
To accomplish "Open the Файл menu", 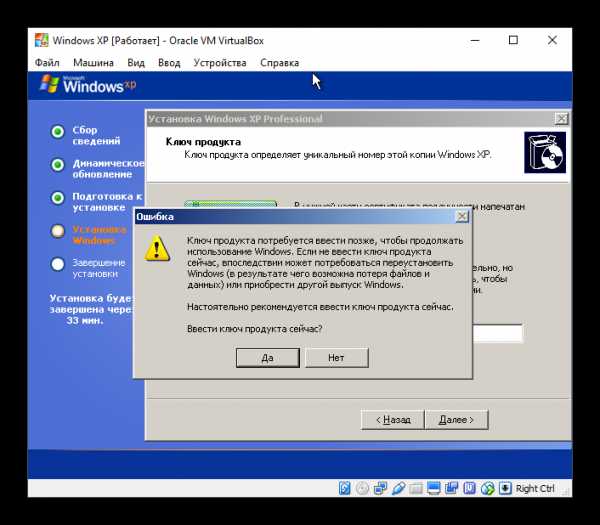I will click(x=47, y=62).
